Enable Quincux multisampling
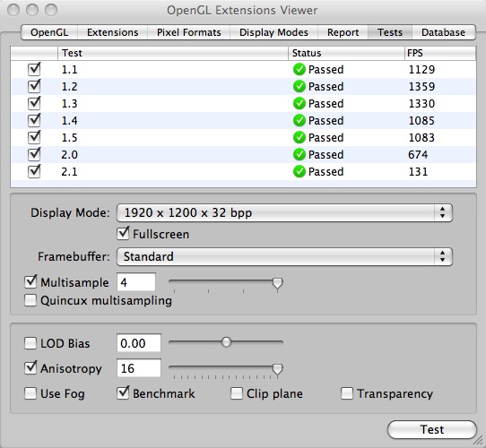The image size is (486, 448). 30,300
